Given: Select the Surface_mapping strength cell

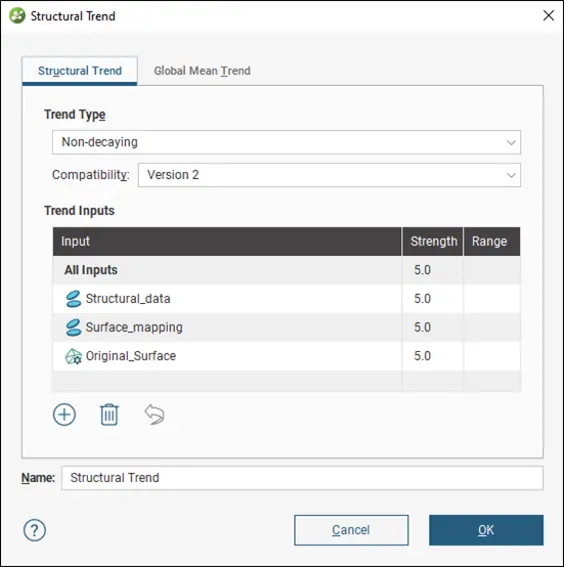Looking at the screenshot, I should coord(432,327).
